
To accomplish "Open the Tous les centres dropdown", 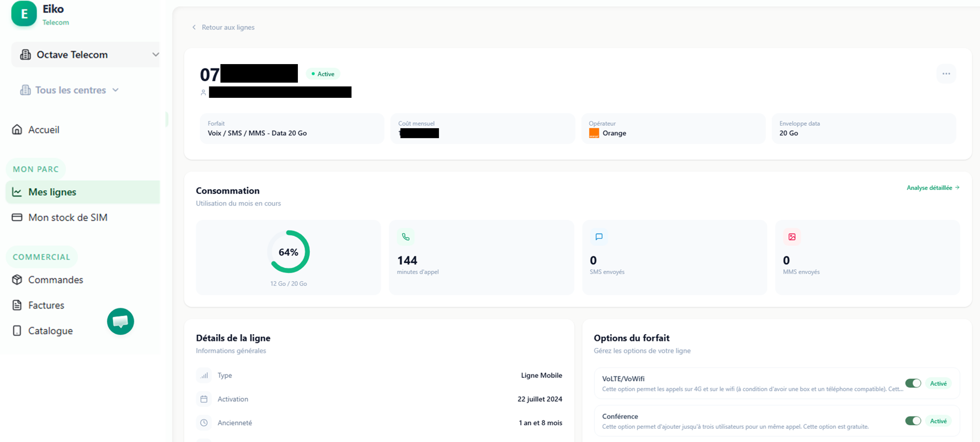I will 70,90.
